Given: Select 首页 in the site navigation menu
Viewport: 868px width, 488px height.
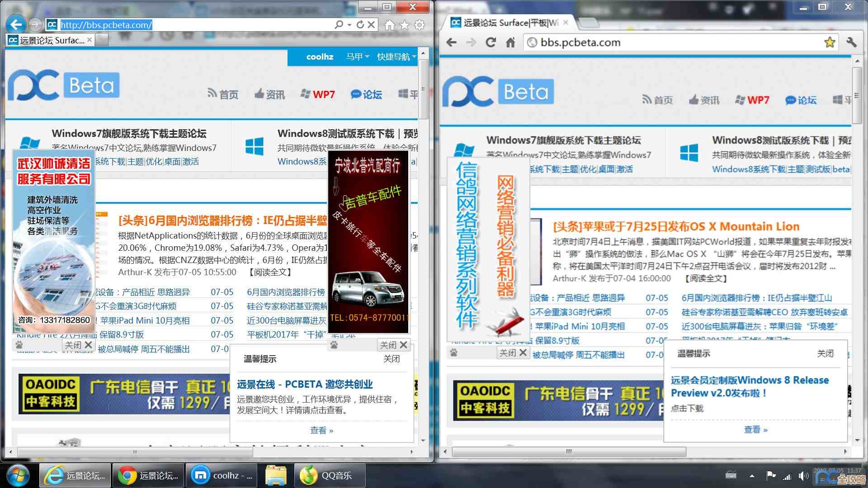Looking at the screenshot, I should click(229, 94).
